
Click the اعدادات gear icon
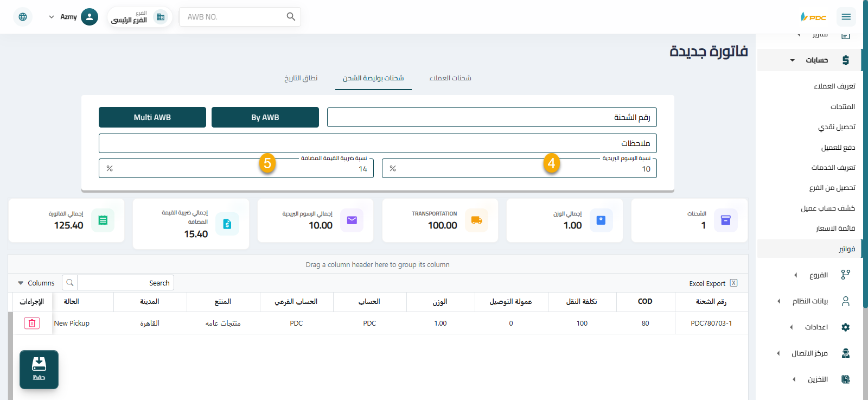pos(845,327)
